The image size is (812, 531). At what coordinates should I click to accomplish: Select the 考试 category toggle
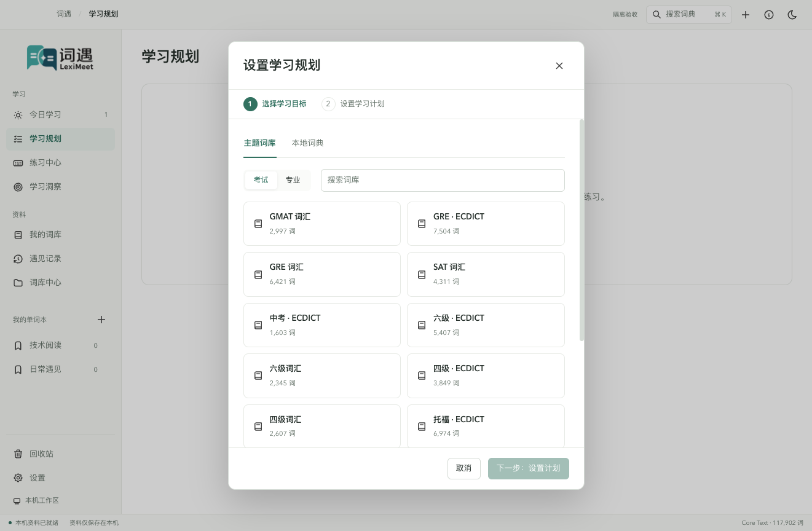tap(261, 180)
